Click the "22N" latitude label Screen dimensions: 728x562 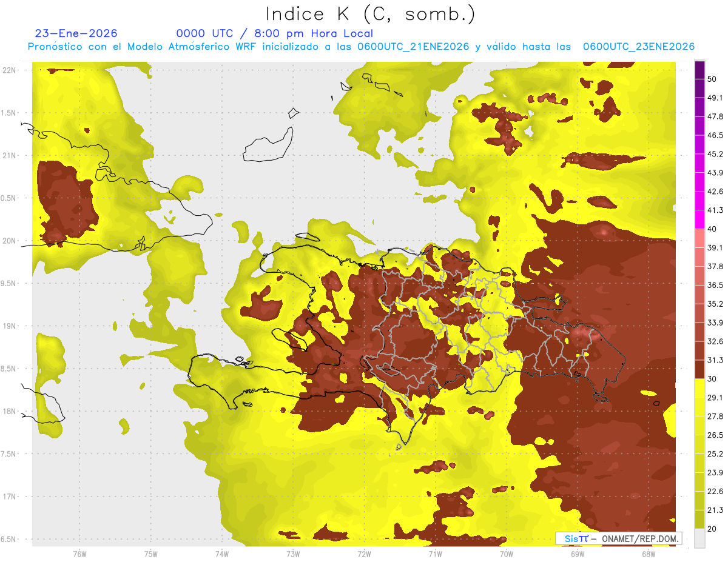click(x=9, y=70)
